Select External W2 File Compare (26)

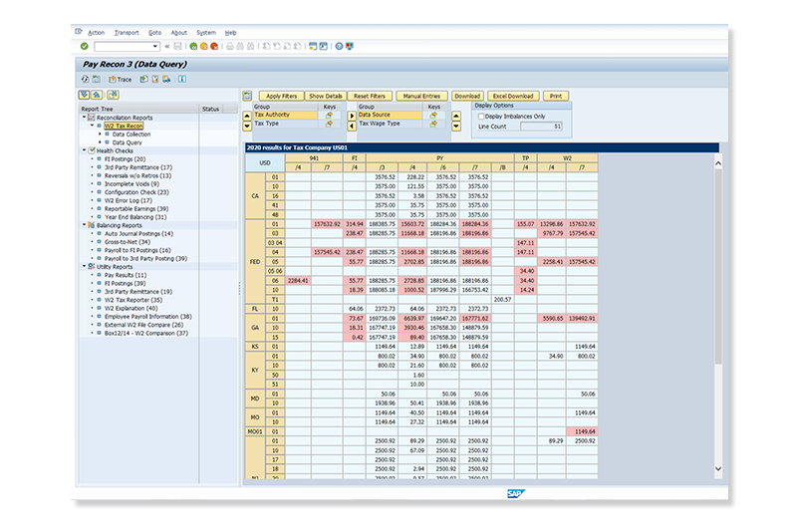[x=143, y=325]
